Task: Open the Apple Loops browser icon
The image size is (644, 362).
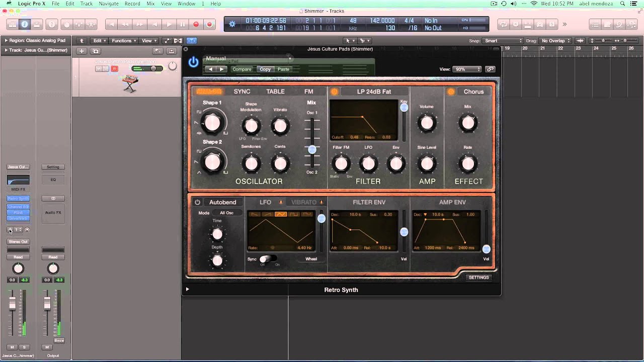Action: pyautogui.click(x=619, y=24)
